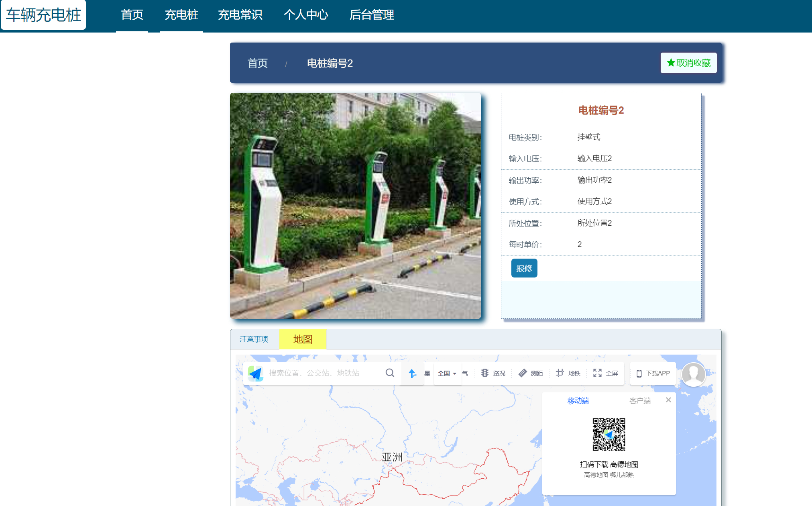Click the blue route directions arrow icon

[x=412, y=373]
